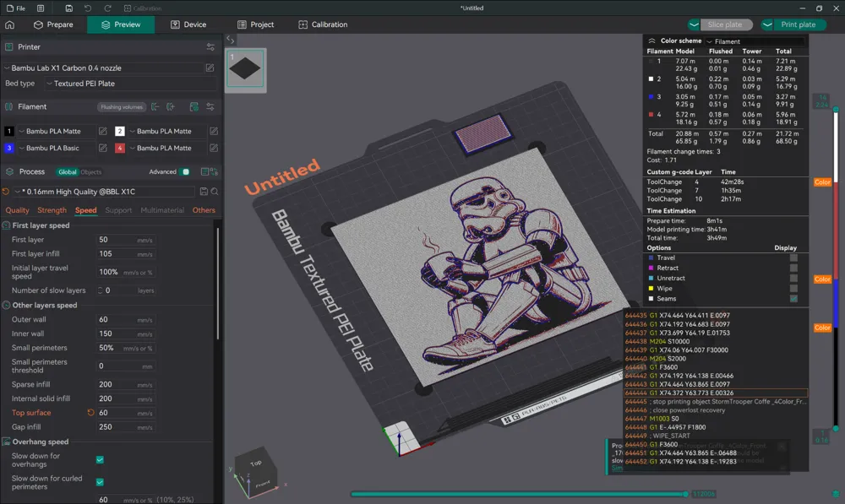Edit filament 2 Bambu PLA Matte preset
The height and width of the screenshot is (504, 845).
click(214, 131)
